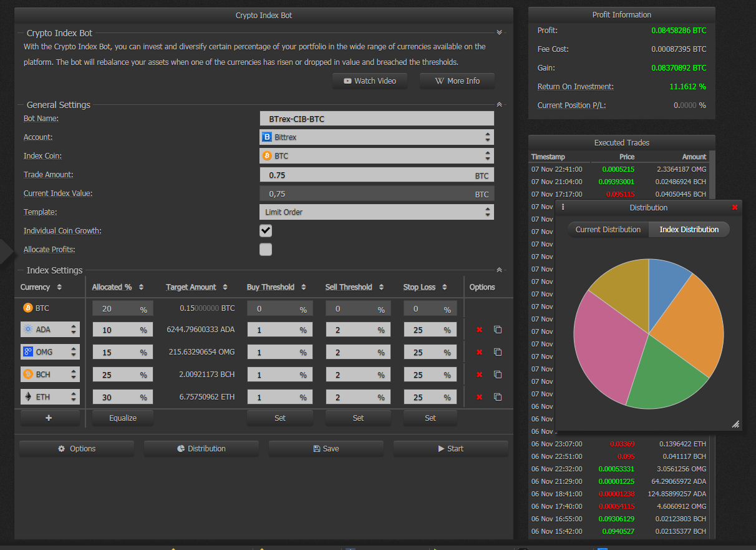Image resolution: width=756 pixels, height=550 pixels.
Task: Watch the Crypto Index Bot video
Action: tap(370, 81)
